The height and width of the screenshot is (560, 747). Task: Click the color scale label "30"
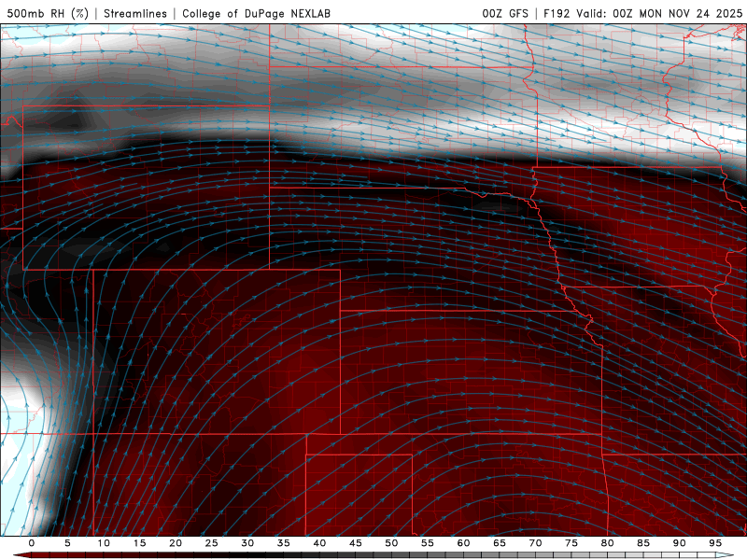[247, 543]
